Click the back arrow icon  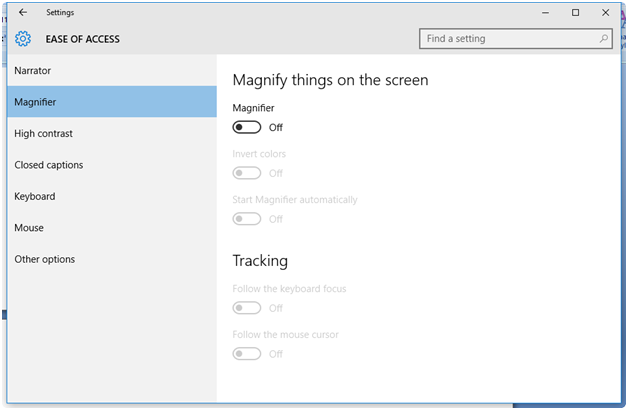[x=23, y=13]
